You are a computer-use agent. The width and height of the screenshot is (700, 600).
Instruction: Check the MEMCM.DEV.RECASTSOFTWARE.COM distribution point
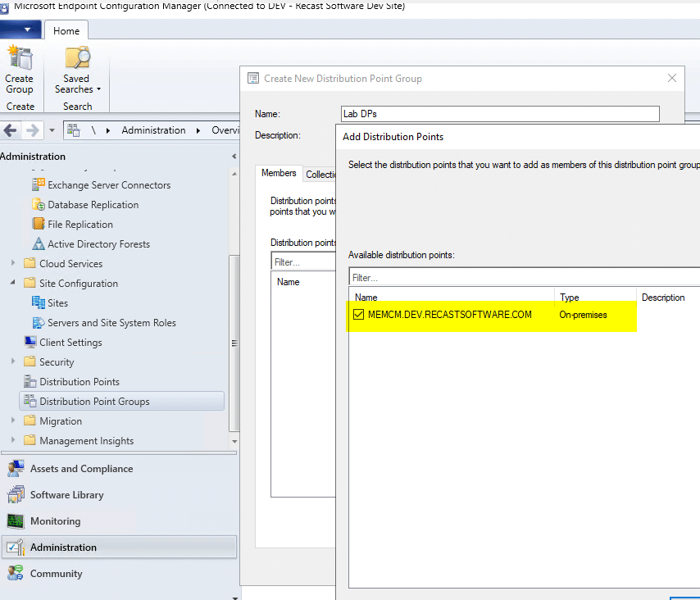point(358,314)
